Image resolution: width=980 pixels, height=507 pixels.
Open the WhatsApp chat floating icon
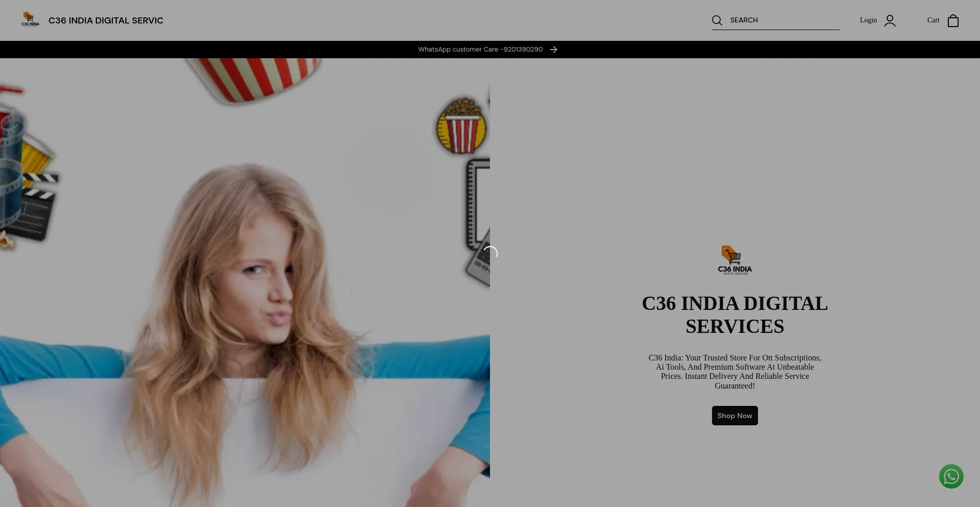click(951, 476)
